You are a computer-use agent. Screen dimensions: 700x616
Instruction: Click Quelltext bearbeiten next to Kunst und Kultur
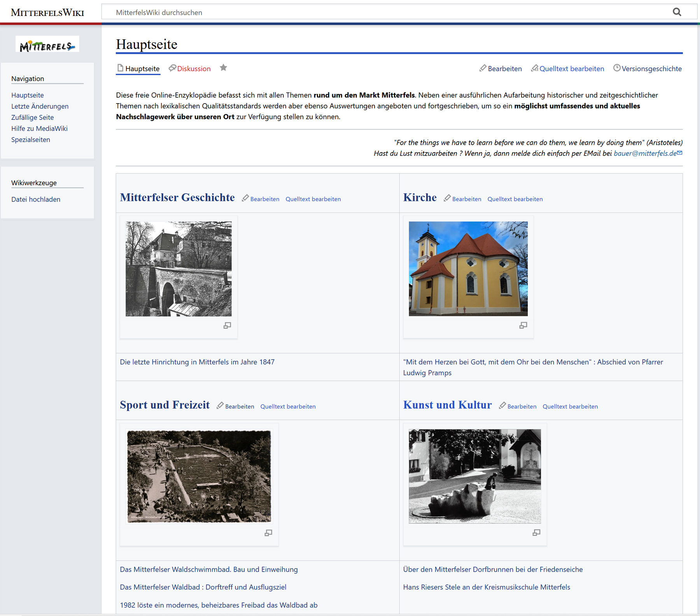pyautogui.click(x=570, y=406)
